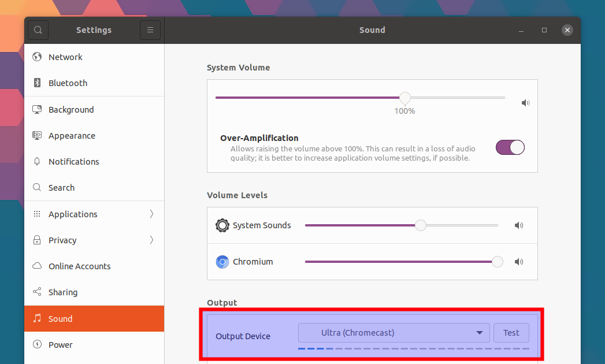Mute Chromium audio output
Image resolution: width=605 pixels, height=364 pixels.
pyautogui.click(x=518, y=262)
